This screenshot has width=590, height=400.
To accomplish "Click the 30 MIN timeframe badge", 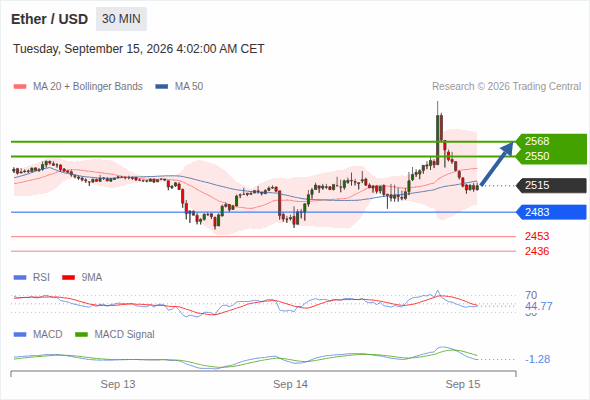I will click(x=121, y=19).
